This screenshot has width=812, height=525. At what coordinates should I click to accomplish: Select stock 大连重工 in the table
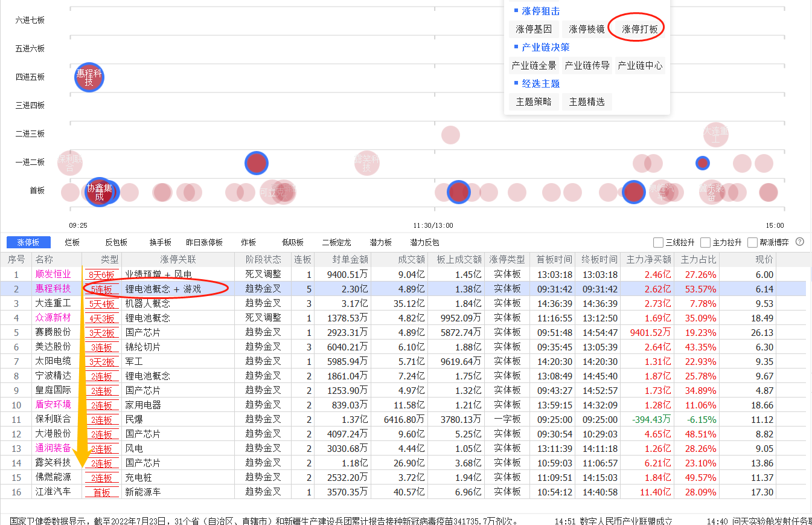click(x=53, y=303)
